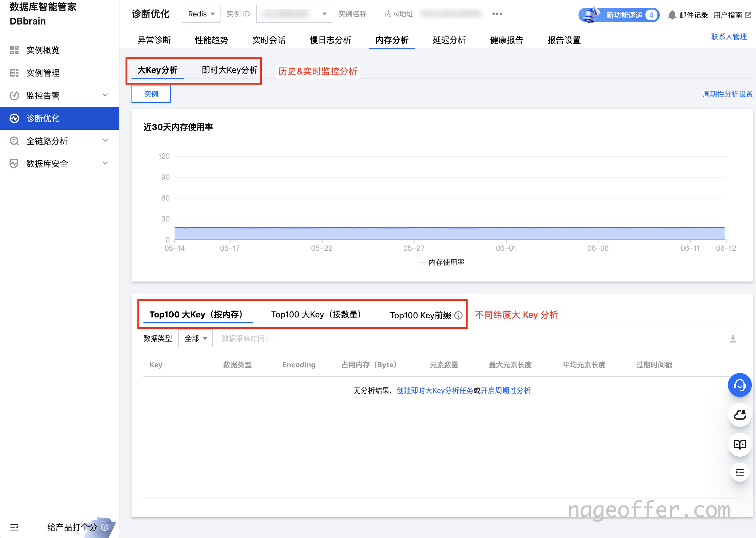Select the 大Key分析 sub-tab

[x=157, y=70]
